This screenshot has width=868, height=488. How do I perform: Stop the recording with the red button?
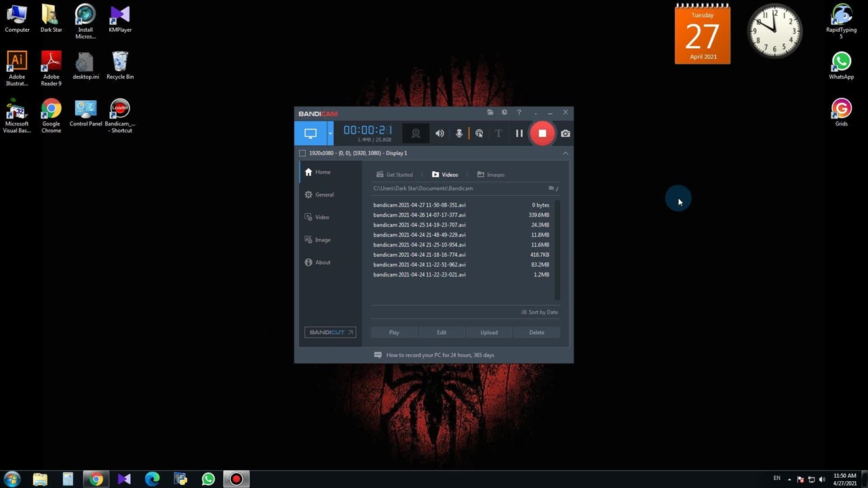[542, 134]
